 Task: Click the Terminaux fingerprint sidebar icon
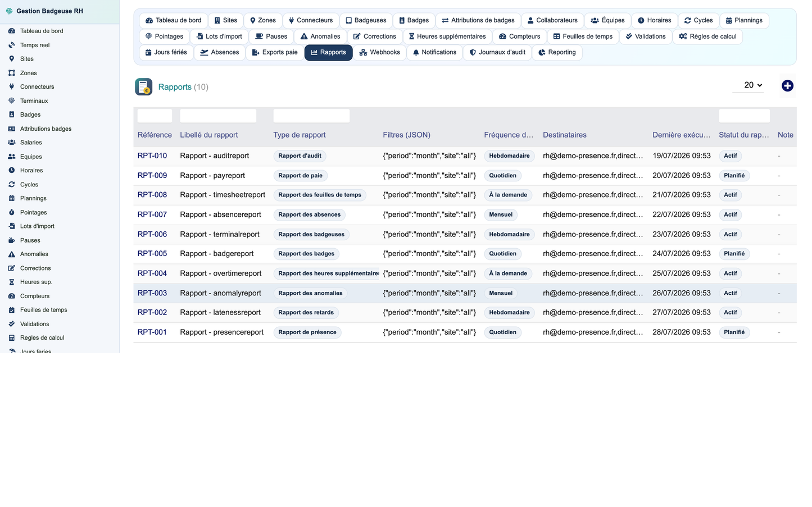coord(11,101)
